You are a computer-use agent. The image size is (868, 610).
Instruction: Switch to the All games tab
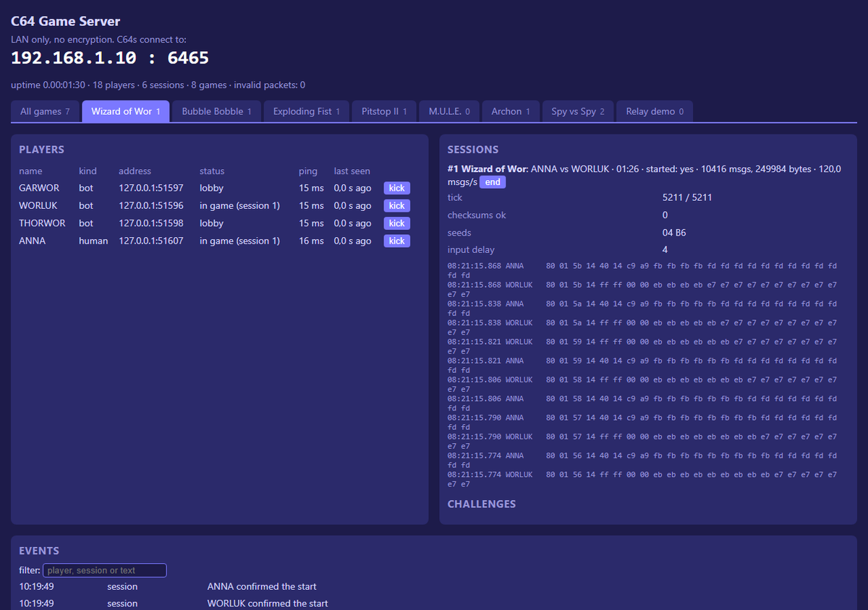(x=45, y=111)
